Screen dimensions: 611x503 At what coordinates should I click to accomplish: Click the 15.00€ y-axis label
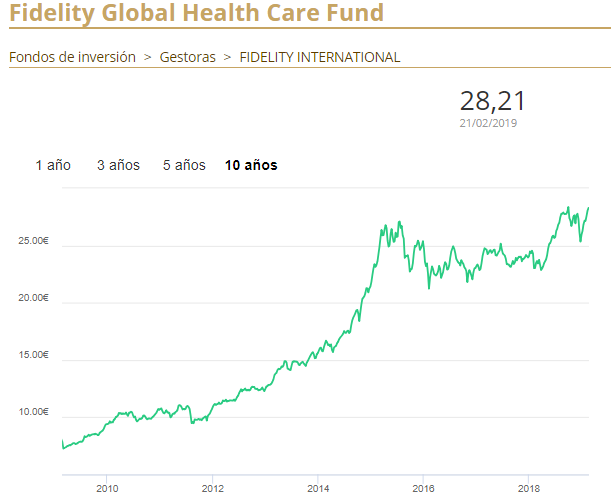pyautogui.click(x=34, y=355)
